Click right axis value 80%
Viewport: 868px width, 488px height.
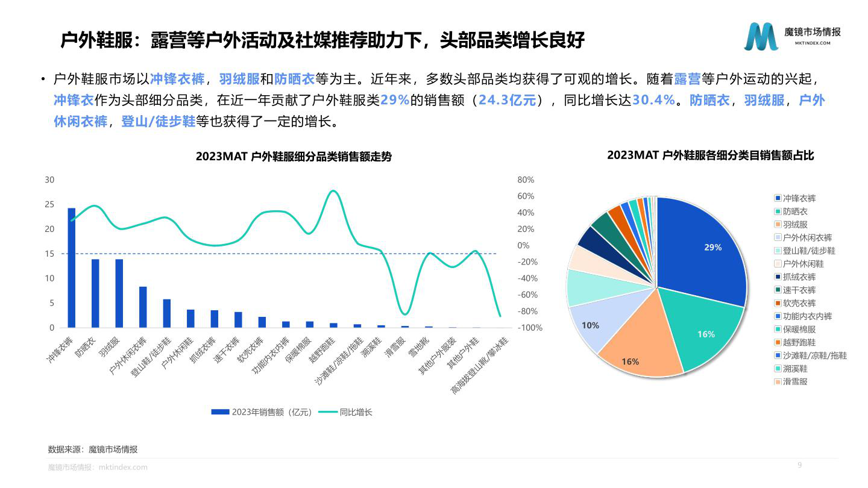pos(526,180)
